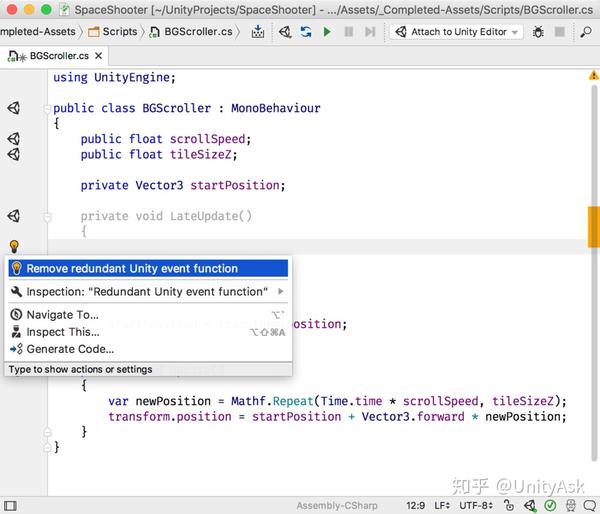Click Assembly-CSharp in status bar
600x514 pixels.
[x=337, y=506]
